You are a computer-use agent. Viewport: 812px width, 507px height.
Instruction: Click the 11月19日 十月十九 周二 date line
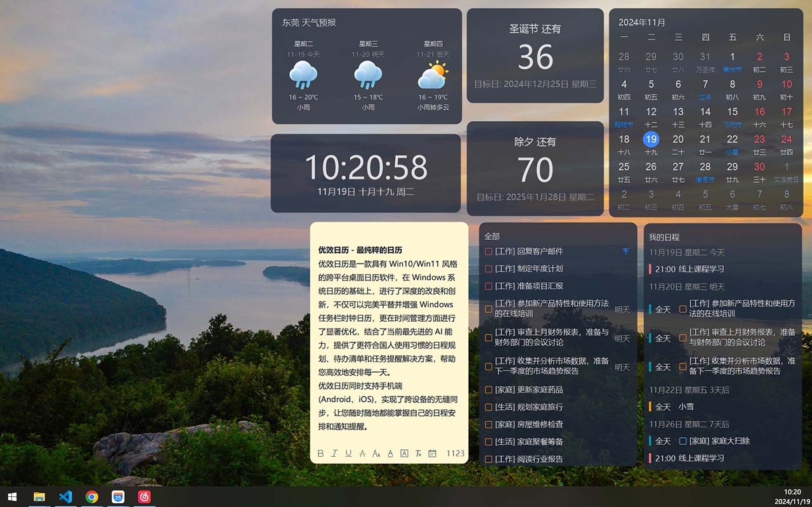[x=366, y=192]
